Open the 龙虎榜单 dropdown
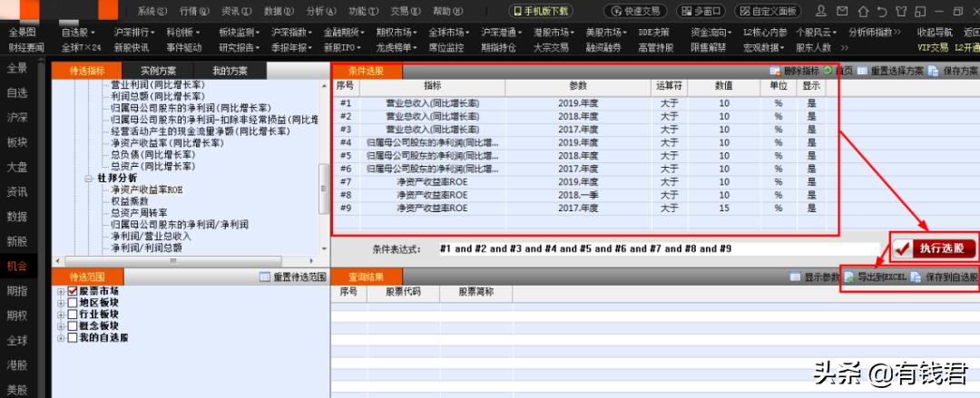 397,47
